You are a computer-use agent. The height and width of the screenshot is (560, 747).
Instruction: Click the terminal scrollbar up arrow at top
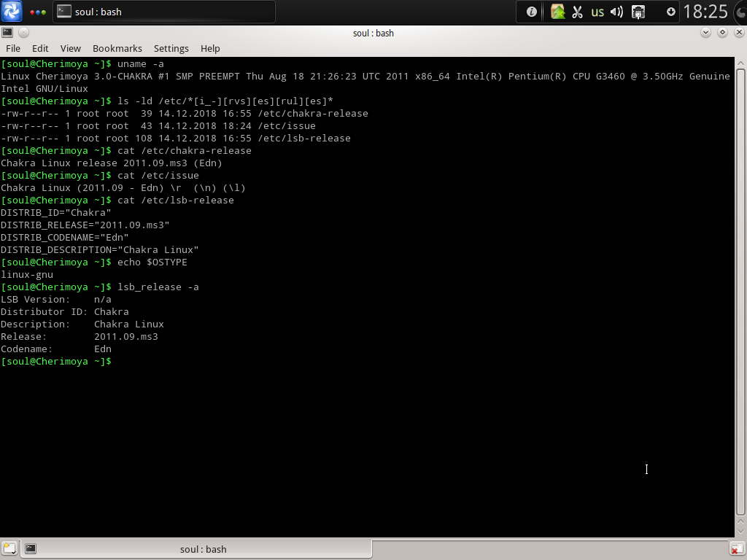click(x=740, y=63)
